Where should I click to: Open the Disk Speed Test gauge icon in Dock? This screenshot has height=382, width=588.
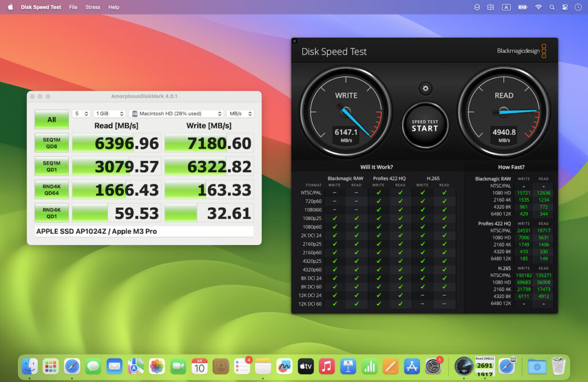tap(464, 366)
